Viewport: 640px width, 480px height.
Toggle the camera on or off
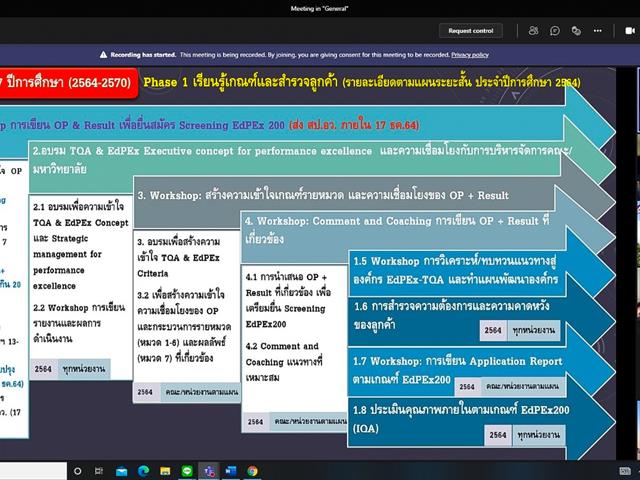point(630,31)
